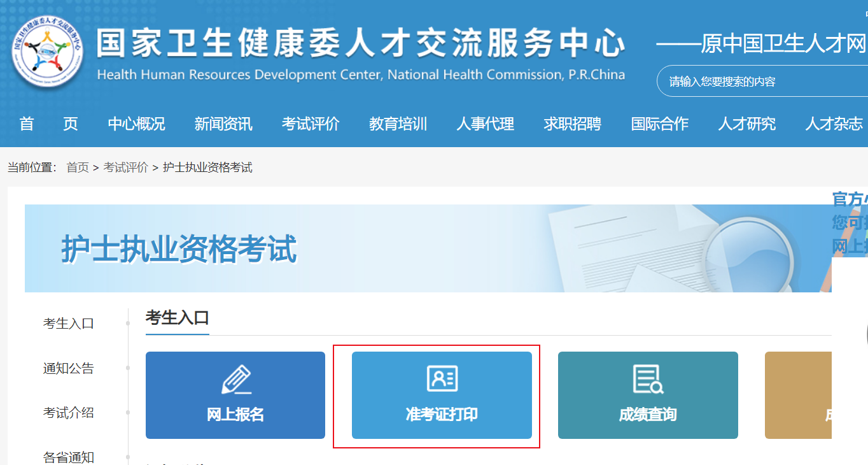Click the 首页 breadcrumb link
The image size is (868, 465).
click(x=78, y=168)
